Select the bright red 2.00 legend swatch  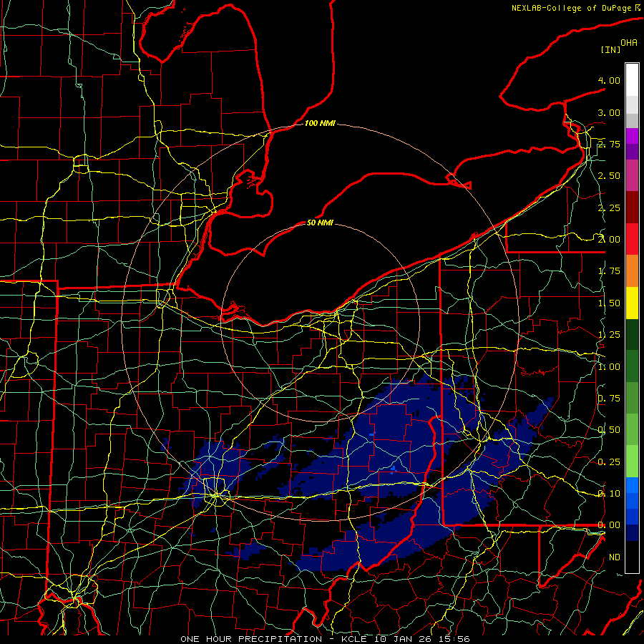632,239
